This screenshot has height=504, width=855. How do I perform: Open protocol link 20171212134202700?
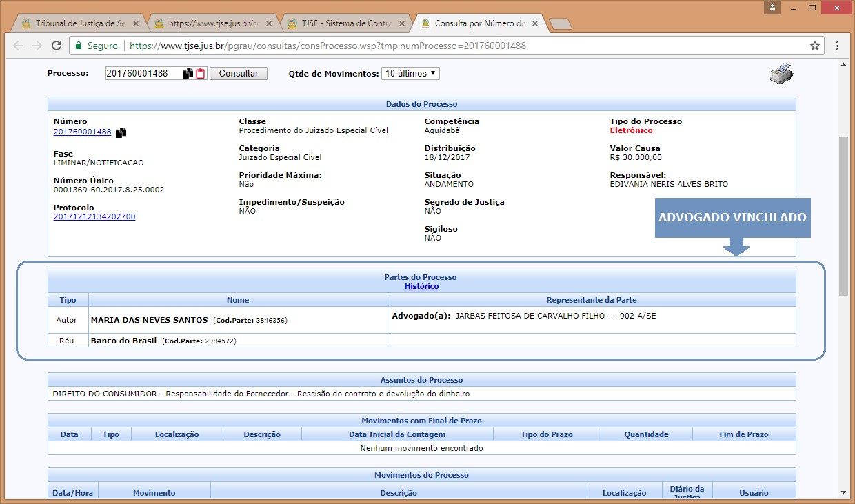point(94,216)
